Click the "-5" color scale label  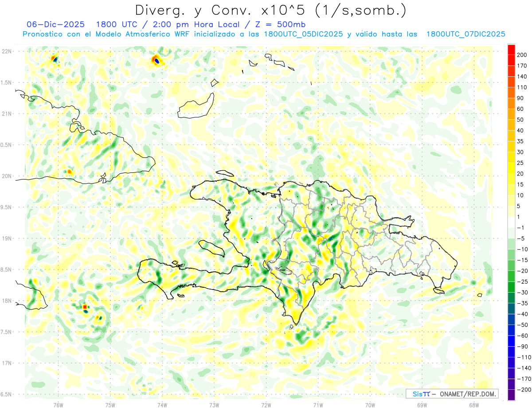(520, 239)
